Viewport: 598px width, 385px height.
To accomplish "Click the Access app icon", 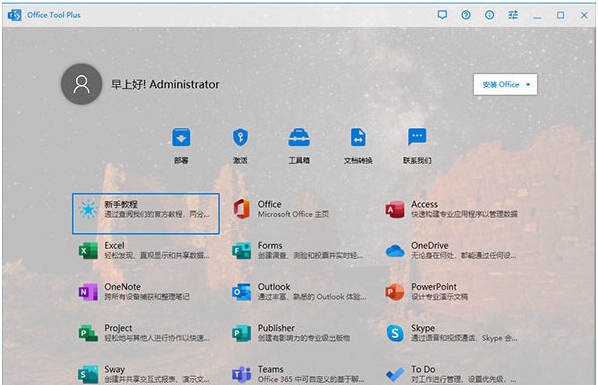I will click(x=395, y=209).
